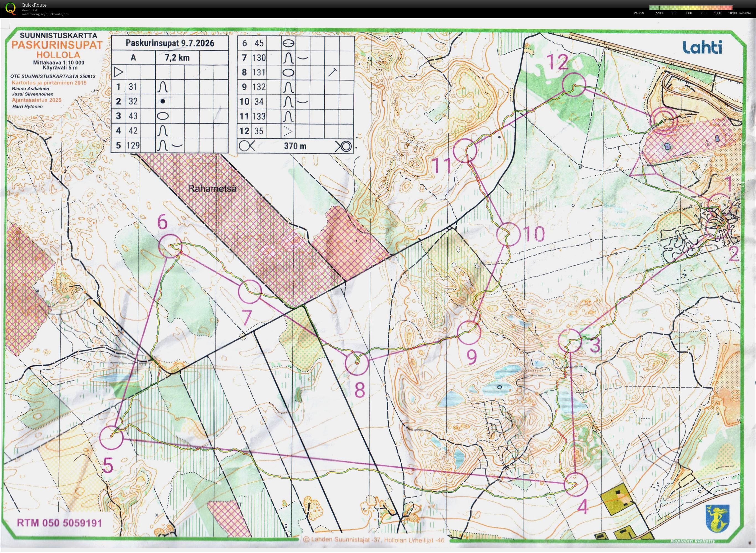
Task: Select control circle 9 on the map
Action: pos(469,332)
